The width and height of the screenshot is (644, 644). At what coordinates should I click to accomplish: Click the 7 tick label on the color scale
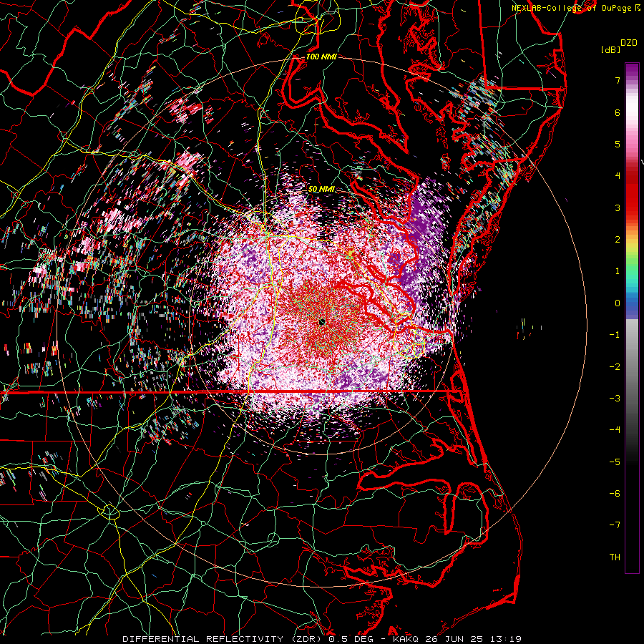[x=618, y=80]
